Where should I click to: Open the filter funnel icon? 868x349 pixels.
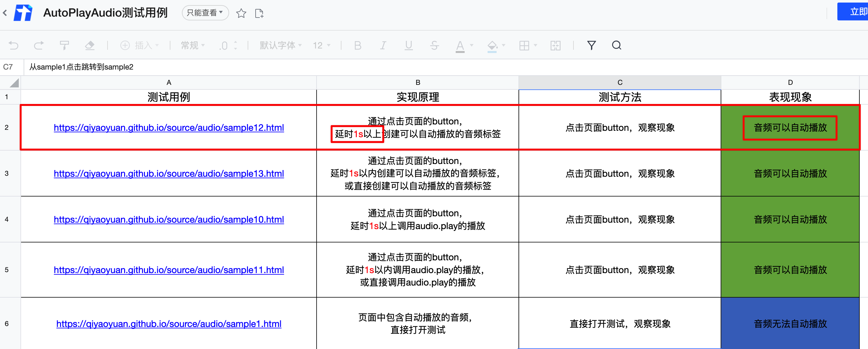coord(591,45)
